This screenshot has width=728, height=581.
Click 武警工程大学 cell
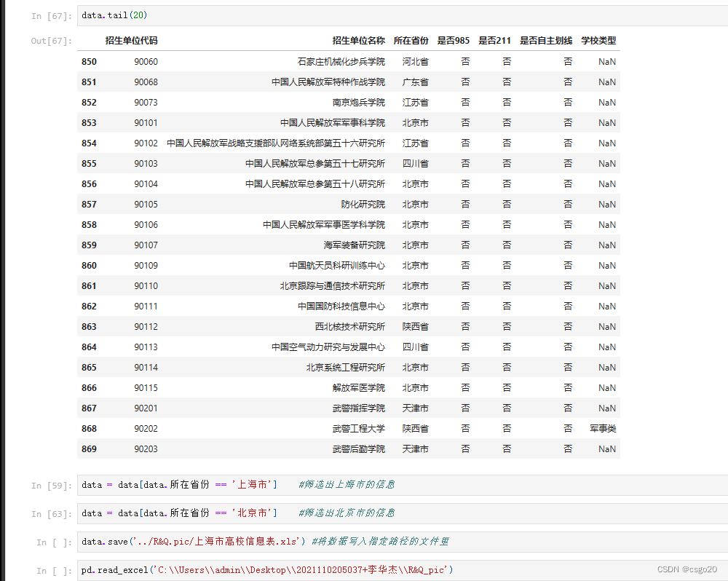click(x=358, y=429)
